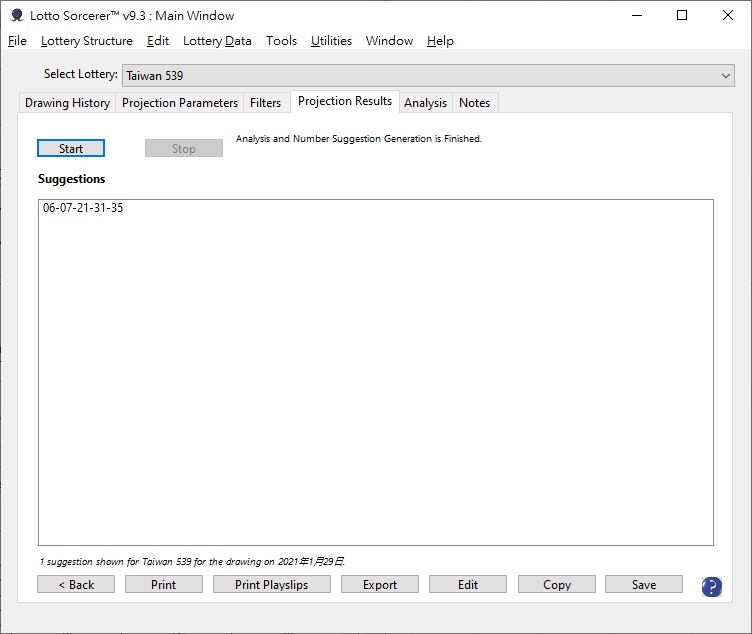Open the File menu
Screen dimensions: 752x634
click(17, 41)
